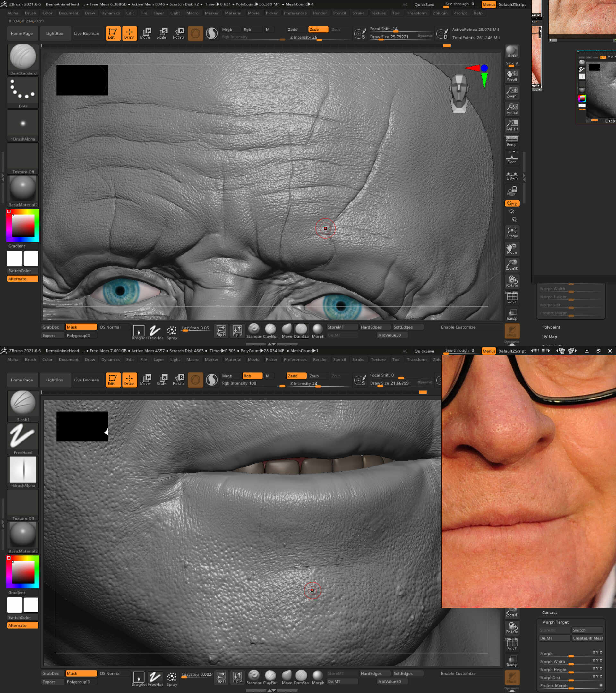The height and width of the screenshot is (693, 616).
Task: Select Scale tool in top window toolbar
Action: click(162, 33)
